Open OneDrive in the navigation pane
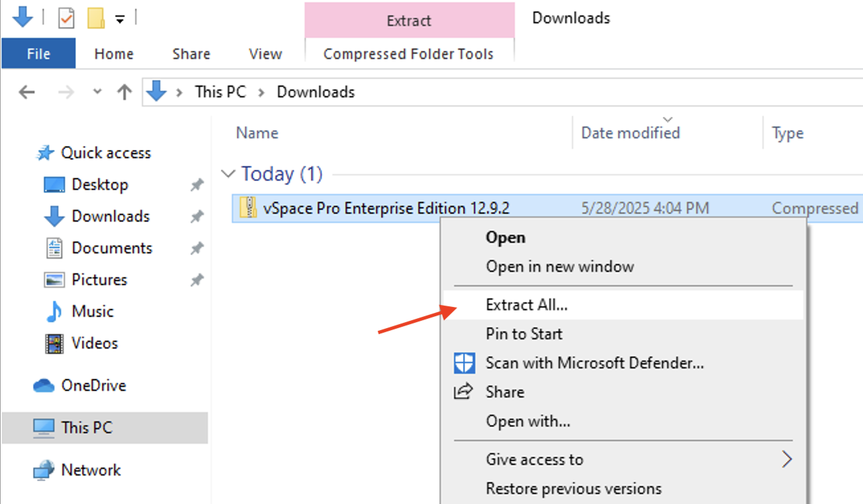 click(93, 386)
